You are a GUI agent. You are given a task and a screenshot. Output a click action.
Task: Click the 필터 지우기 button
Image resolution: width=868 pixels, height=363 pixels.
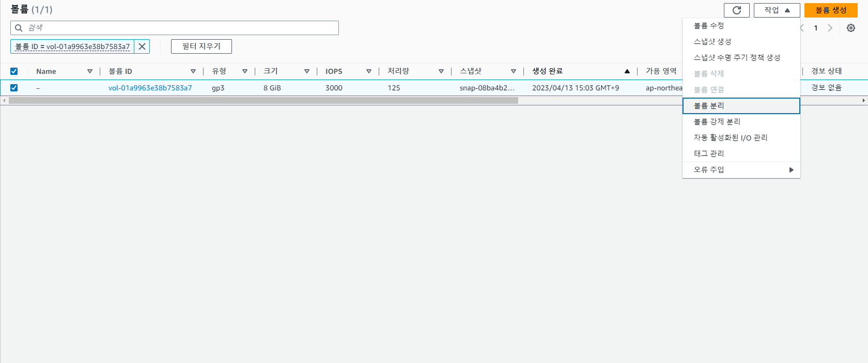point(202,46)
